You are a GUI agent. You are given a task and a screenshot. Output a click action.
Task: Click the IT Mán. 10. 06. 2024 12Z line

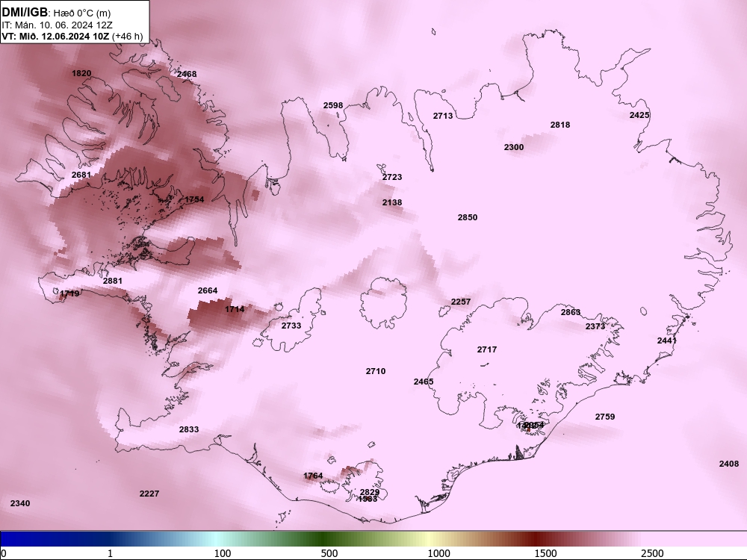[x=58, y=25]
